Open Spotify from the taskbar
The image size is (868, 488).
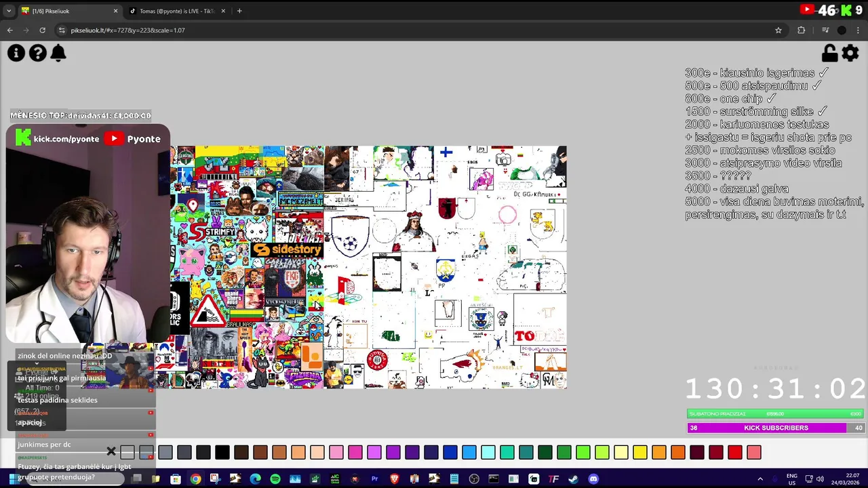coord(275,479)
